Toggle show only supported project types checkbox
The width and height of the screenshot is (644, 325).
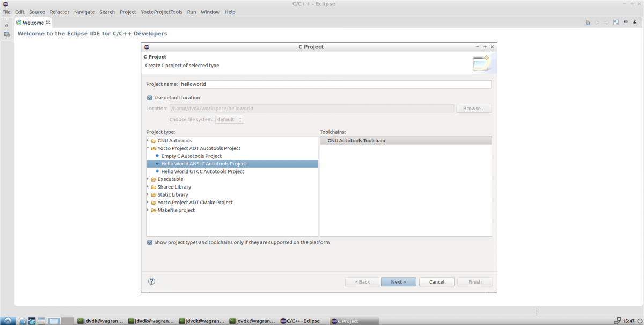(150, 242)
